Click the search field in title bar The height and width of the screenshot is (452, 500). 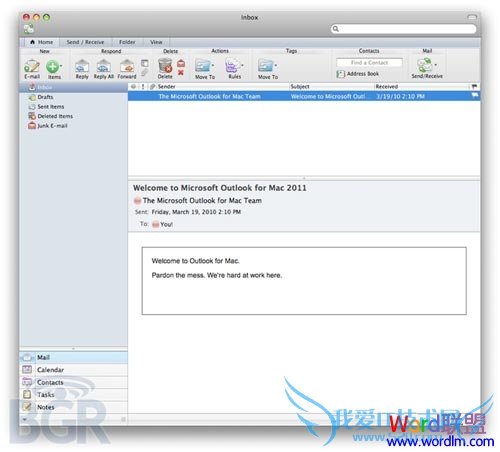point(404,29)
